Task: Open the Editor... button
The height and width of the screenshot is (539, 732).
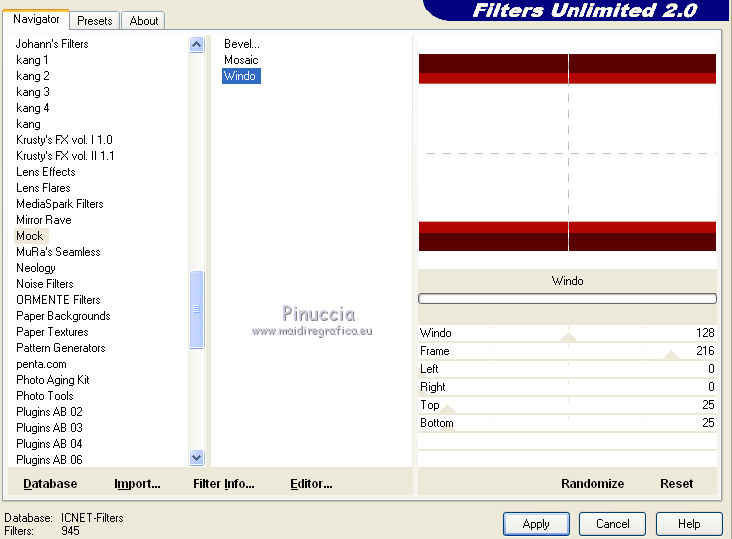Action: (311, 483)
